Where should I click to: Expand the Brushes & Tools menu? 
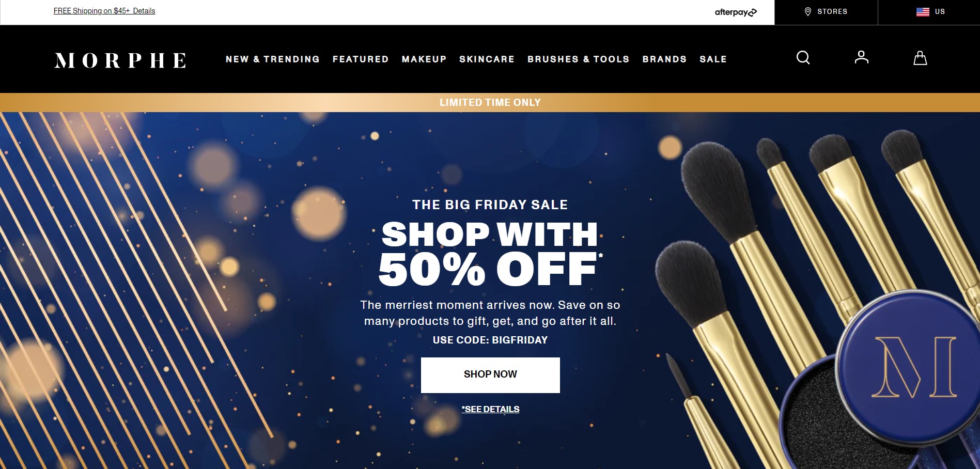pos(578,59)
